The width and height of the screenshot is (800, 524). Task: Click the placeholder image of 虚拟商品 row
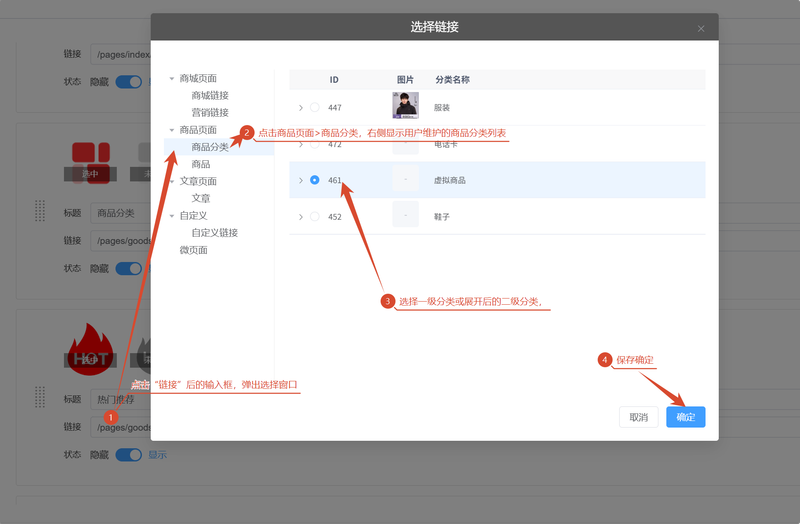(406, 179)
